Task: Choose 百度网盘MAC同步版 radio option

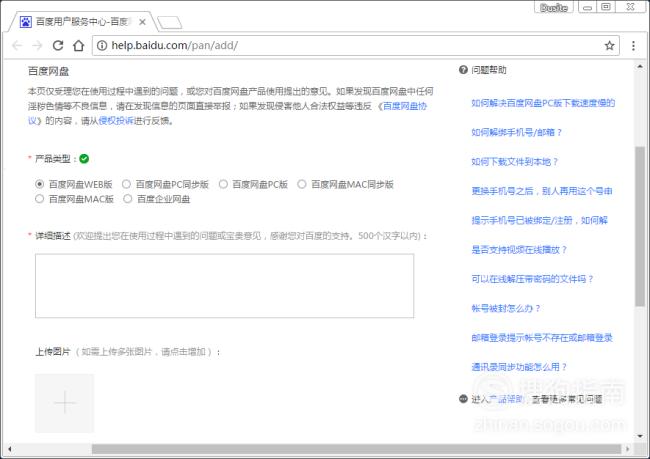Action: (302, 184)
